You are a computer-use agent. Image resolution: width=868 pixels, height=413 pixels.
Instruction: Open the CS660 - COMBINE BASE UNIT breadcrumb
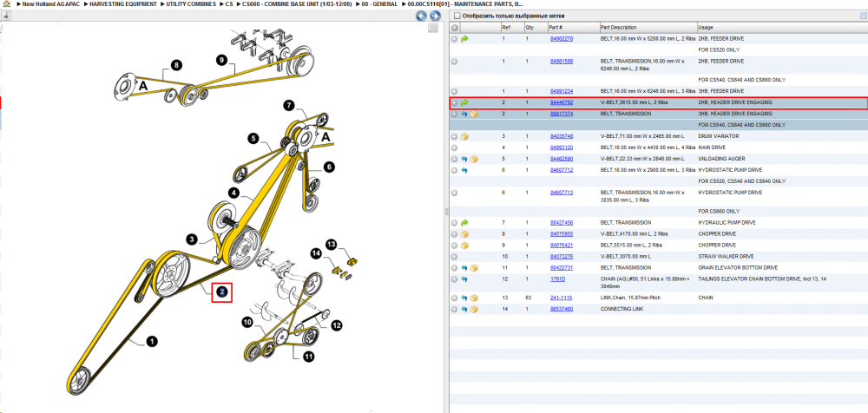[296, 3]
